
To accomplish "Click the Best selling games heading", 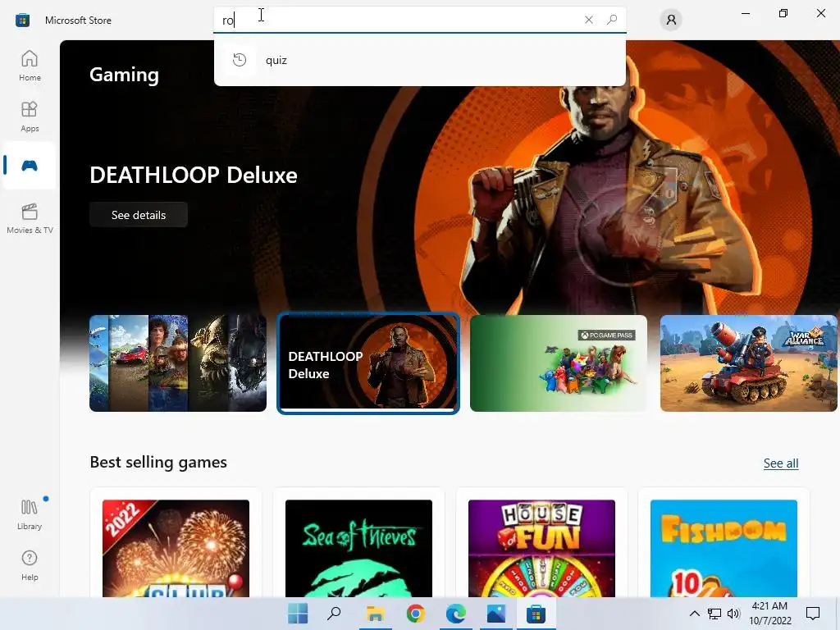I will point(158,462).
